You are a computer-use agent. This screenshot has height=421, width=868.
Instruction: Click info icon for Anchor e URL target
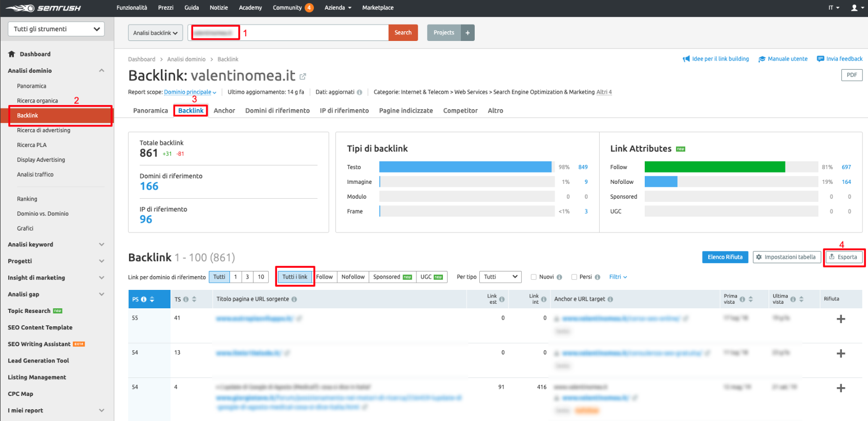click(610, 299)
